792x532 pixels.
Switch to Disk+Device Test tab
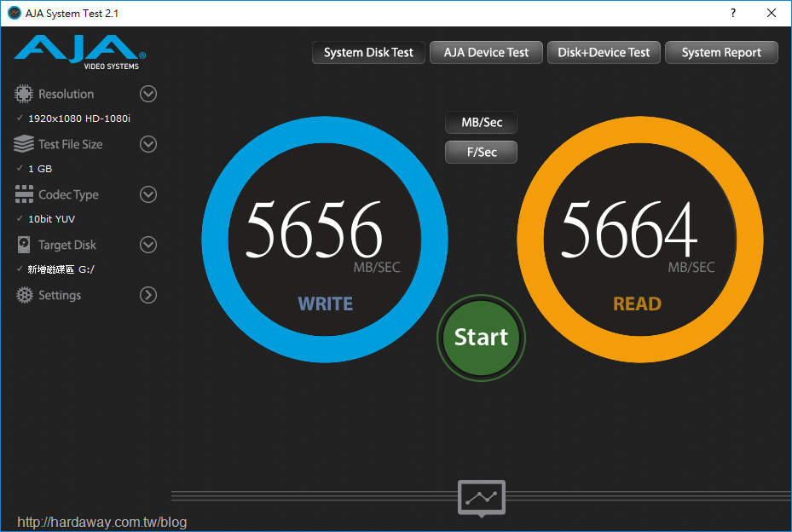point(604,53)
